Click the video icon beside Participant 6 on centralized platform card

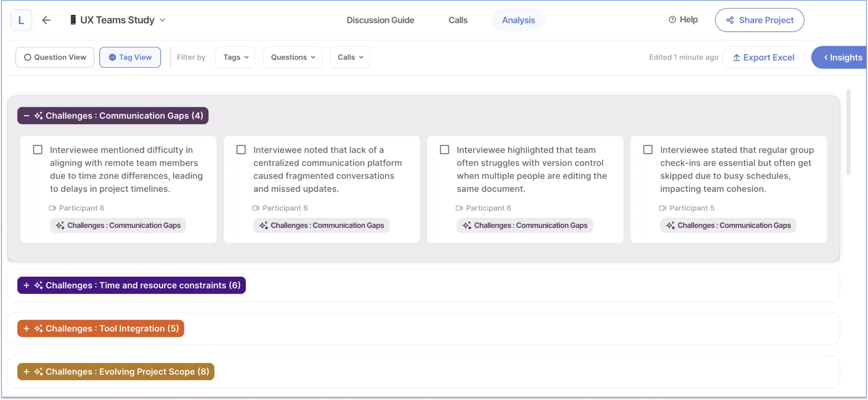click(256, 208)
